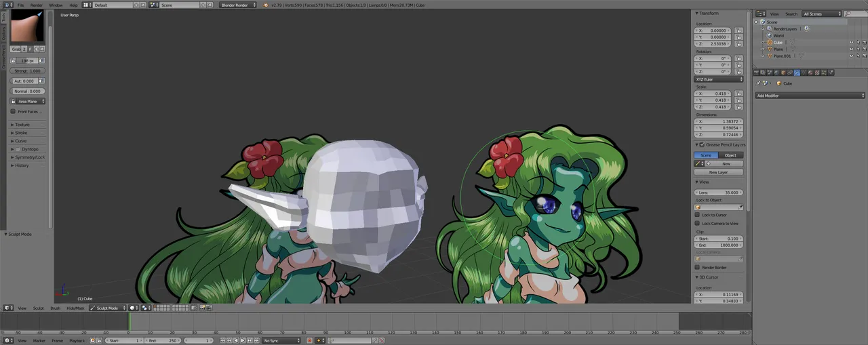This screenshot has width=868, height=345.
Task: Open the No Sync playback dropdown
Action: point(281,340)
